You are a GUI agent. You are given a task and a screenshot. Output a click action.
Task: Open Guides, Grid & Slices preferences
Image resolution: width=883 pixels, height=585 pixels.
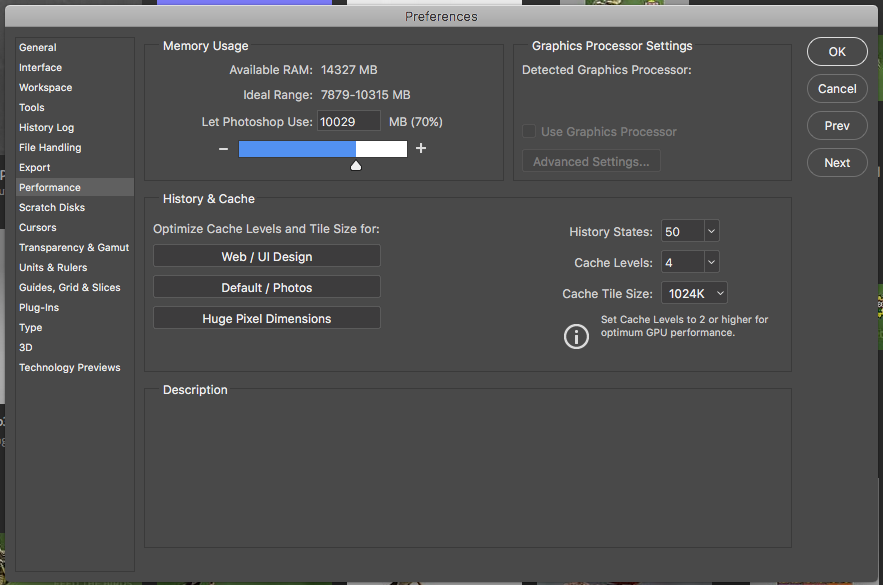(x=75, y=287)
